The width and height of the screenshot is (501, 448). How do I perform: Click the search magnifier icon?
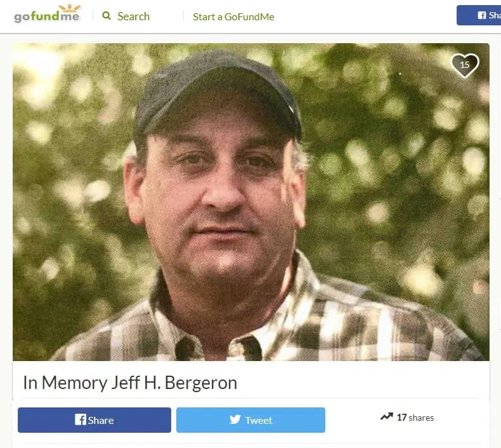click(107, 16)
